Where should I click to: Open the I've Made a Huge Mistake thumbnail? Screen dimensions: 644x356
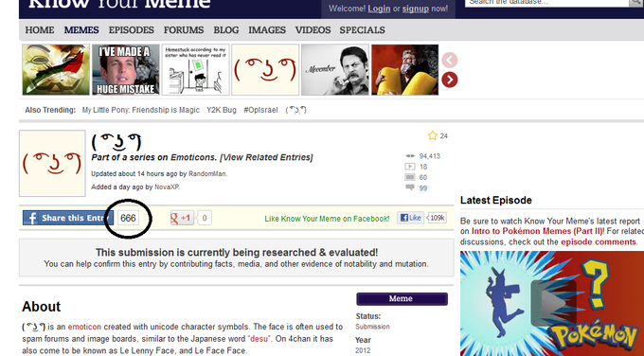(126, 70)
